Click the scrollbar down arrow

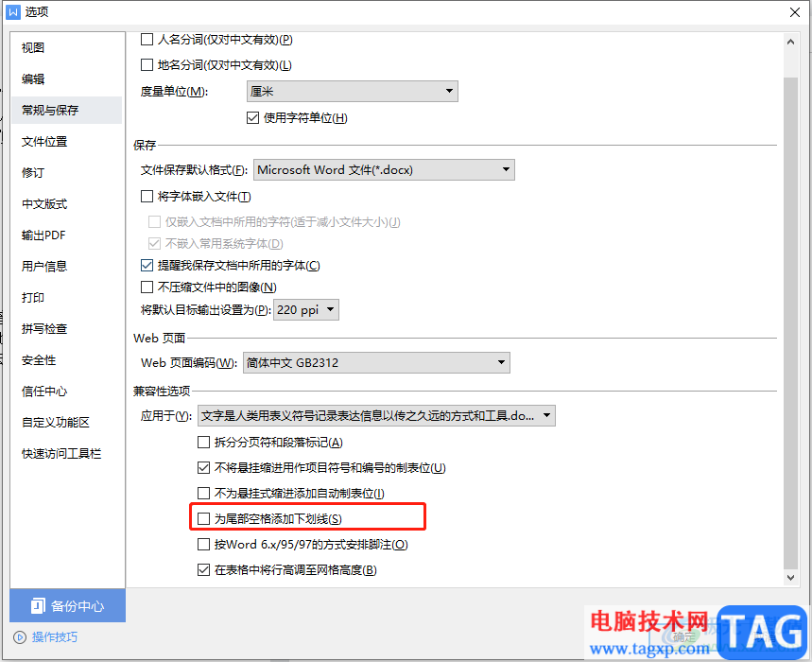[790, 577]
